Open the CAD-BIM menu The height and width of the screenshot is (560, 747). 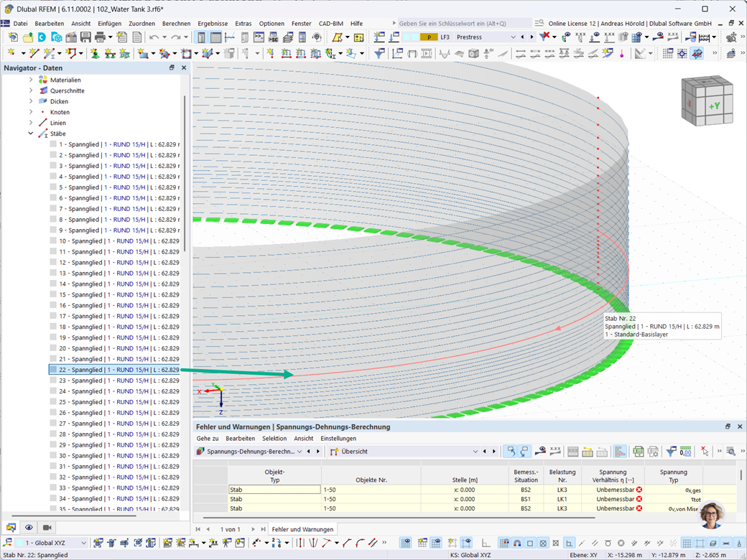(x=330, y=23)
